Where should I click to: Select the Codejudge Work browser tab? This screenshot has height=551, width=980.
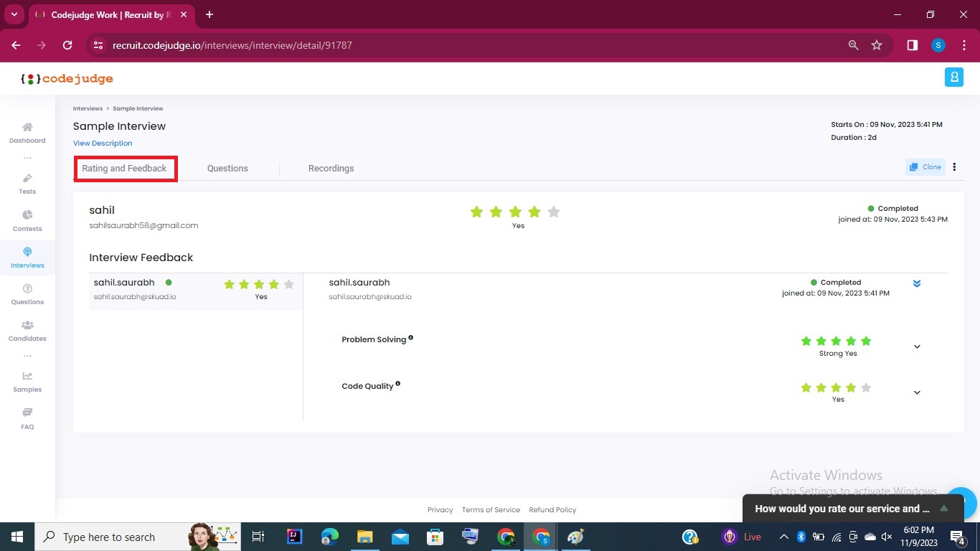(x=110, y=15)
